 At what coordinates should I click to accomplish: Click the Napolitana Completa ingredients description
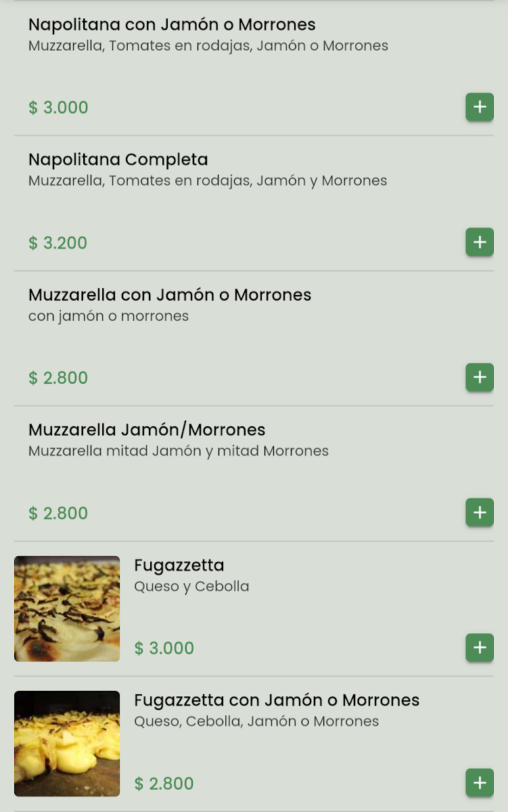pyautogui.click(x=208, y=181)
